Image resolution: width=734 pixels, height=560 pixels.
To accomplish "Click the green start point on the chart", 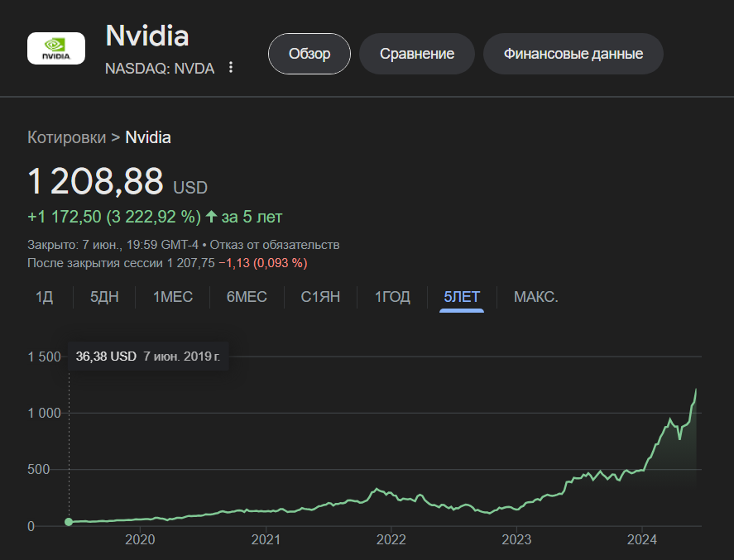I will [x=69, y=522].
